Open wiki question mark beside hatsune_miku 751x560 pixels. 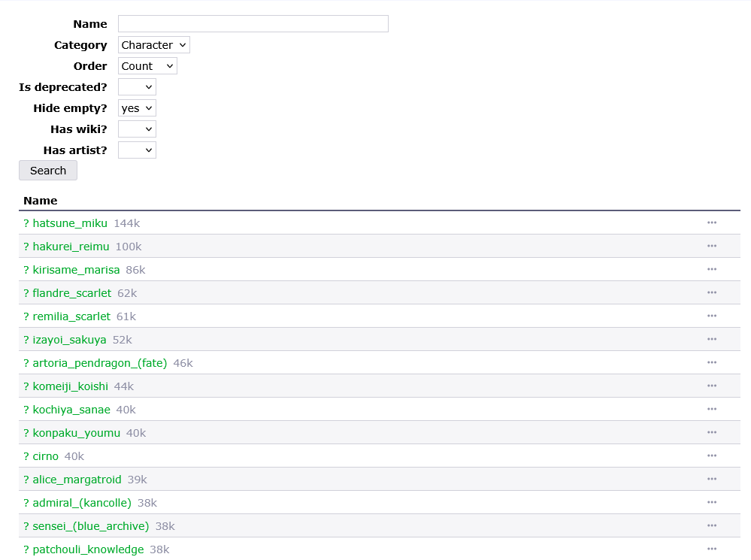click(26, 223)
